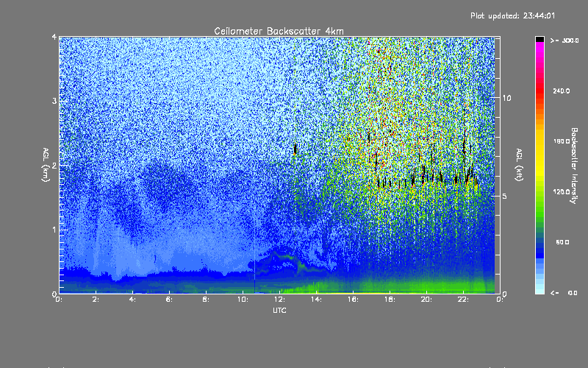The width and height of the screenshot is (588, 368).
Task: Click the '8:' UTC hour tick label
Action: [x=207, y=300]
